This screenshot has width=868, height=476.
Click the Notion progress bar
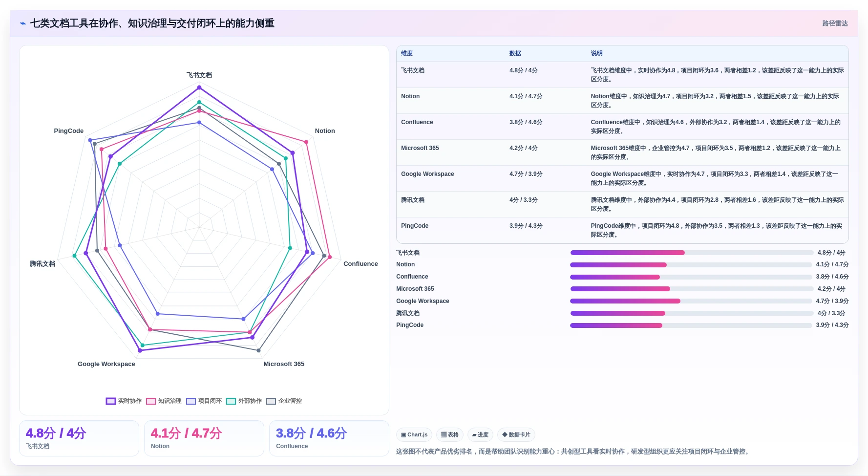(x=691, y=265)
